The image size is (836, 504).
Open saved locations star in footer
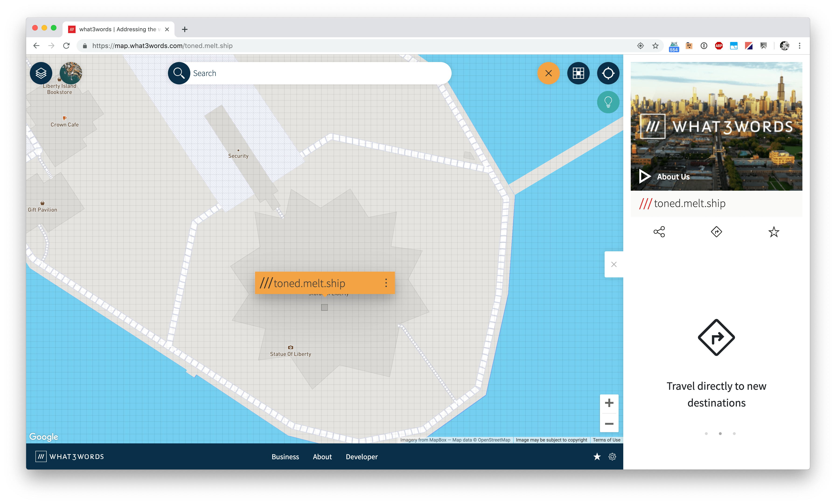point(597,457)
